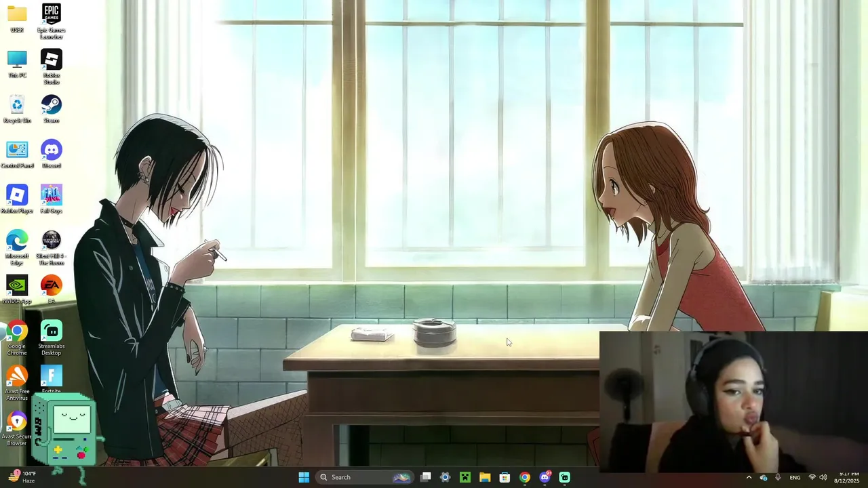This screenshot has height=488, width=868.
Task: Open Roblox Studio desktop shortcut
Action: (52, 66)
